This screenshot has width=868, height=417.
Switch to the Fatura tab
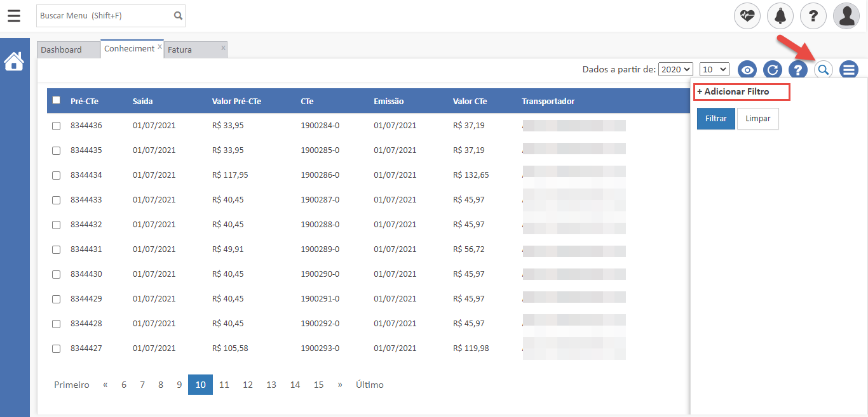pos(180,50)
